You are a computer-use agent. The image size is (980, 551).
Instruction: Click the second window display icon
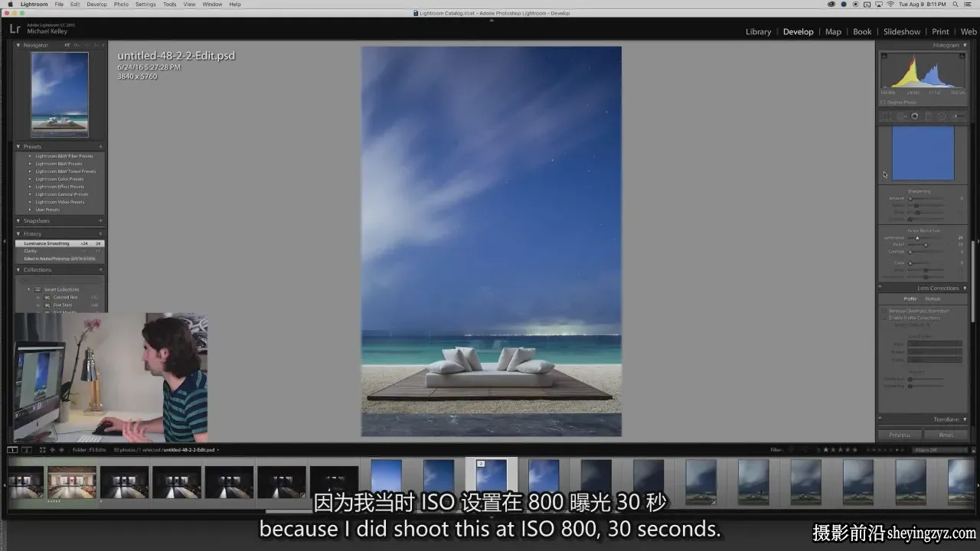[25, 450]
